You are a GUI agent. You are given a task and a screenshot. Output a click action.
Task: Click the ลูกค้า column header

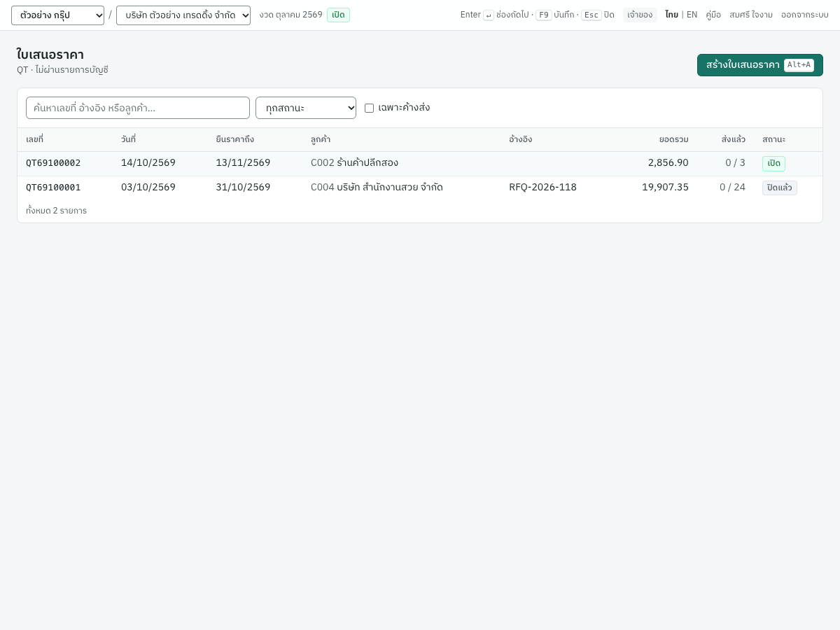[x=321, y=140]
